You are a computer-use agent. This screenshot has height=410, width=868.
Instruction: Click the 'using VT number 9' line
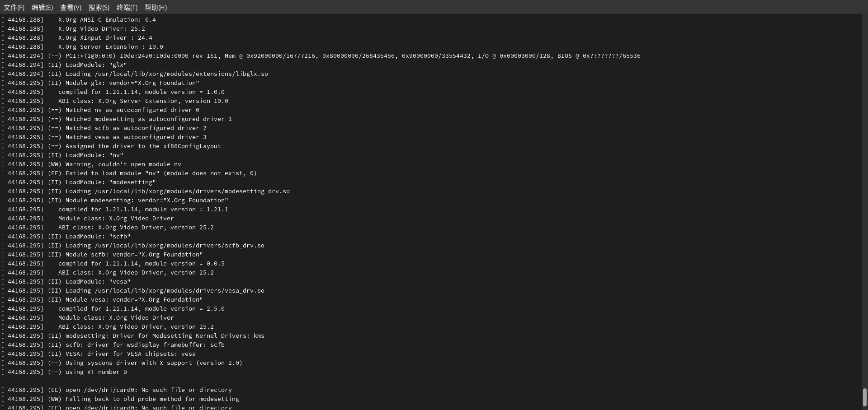pyautogui.click(x=96, y=372)
